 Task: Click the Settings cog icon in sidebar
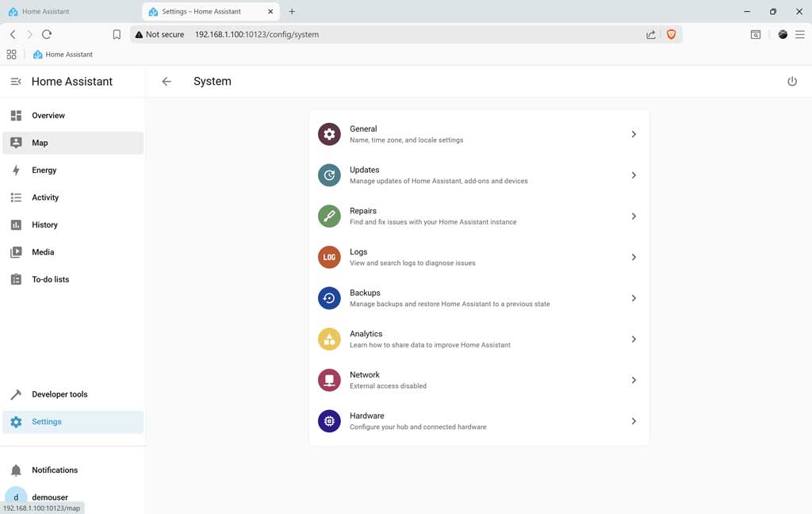[x=16, y=422]
